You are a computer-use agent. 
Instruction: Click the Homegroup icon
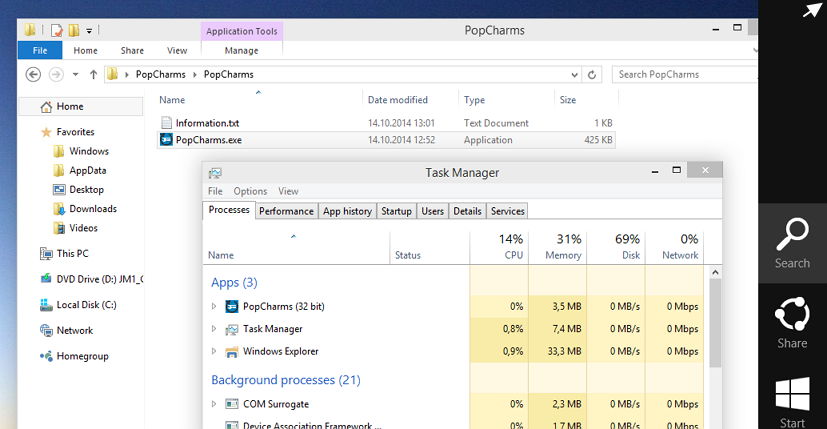point(46,356)
